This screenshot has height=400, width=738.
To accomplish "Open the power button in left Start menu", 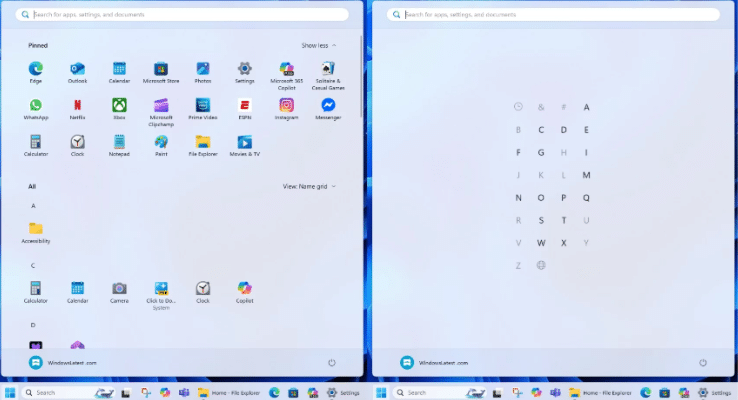I will (x=332, y=363).
